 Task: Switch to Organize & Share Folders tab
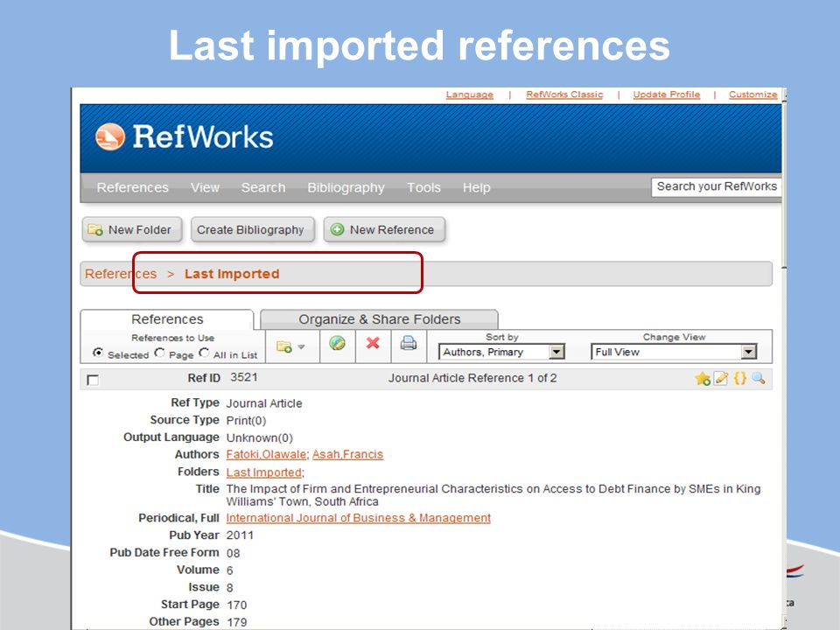pyautogui.click(x=379, y=319)
